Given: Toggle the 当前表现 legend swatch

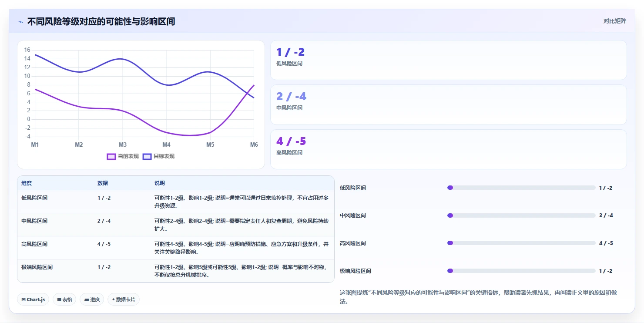Looking at the screenshot, I should [x=111, y=156].
